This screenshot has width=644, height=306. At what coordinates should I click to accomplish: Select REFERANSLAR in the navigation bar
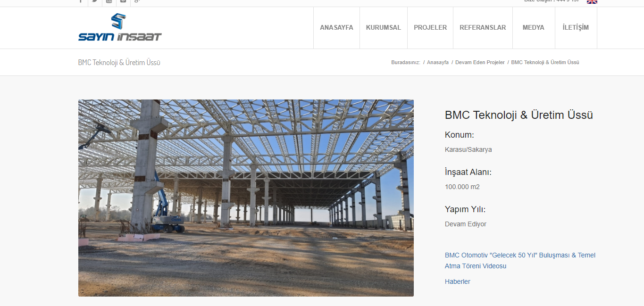(x=483, y=28)
